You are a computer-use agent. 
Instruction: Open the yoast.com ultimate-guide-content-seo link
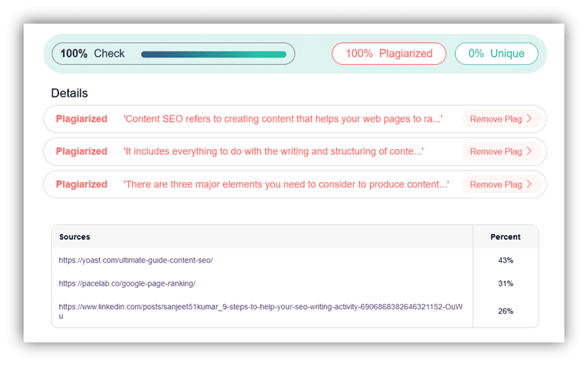click(136, 260)
